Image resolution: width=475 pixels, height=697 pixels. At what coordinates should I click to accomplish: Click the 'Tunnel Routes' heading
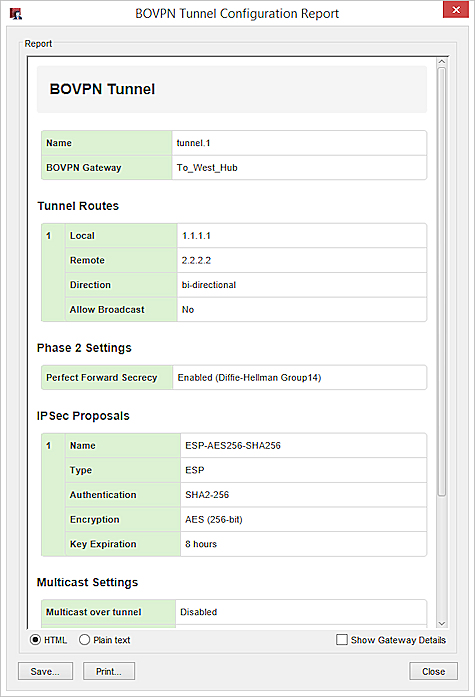78,206
